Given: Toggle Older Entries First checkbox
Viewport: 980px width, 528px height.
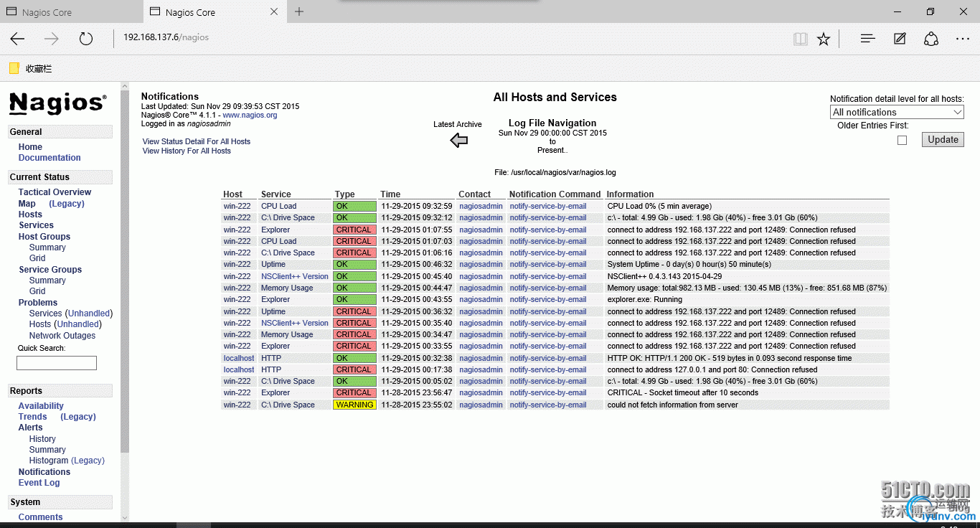Looking at the screenshot, I should pos(902,140).
